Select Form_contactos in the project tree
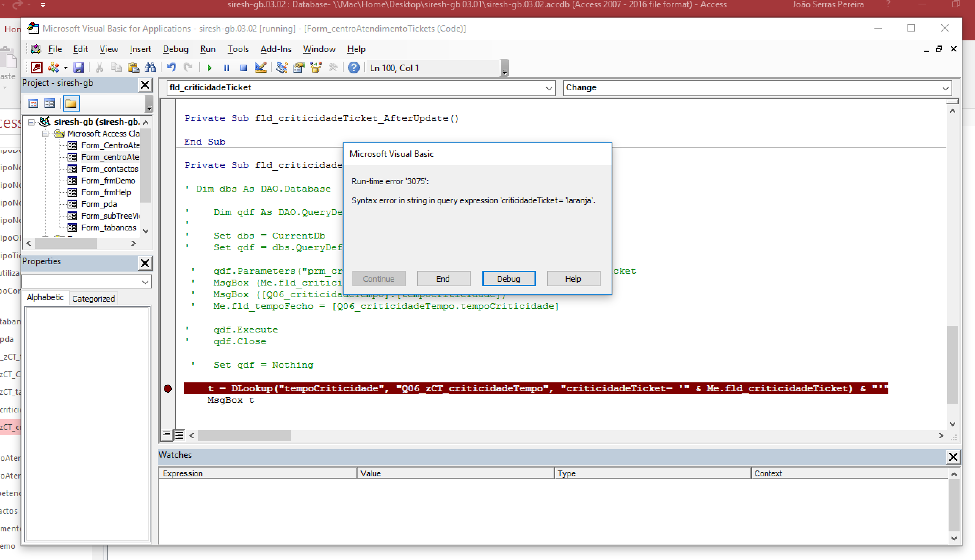This screenshot has width=975, height=560. 110,169
